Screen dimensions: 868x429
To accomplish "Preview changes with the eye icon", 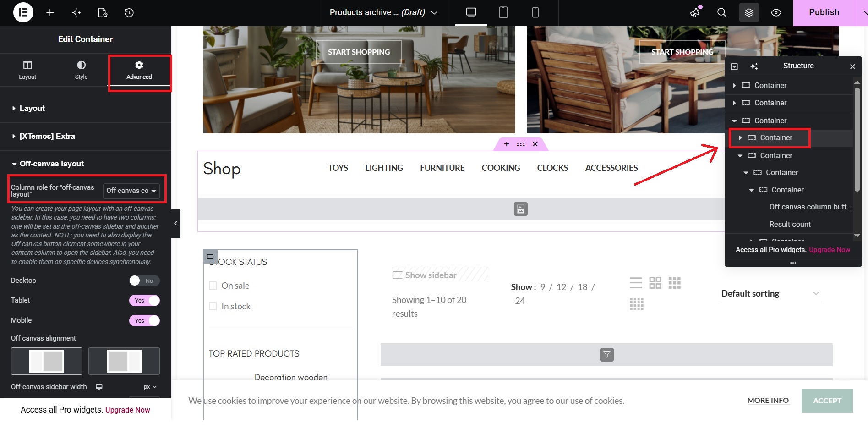I will tap(776, 12).
